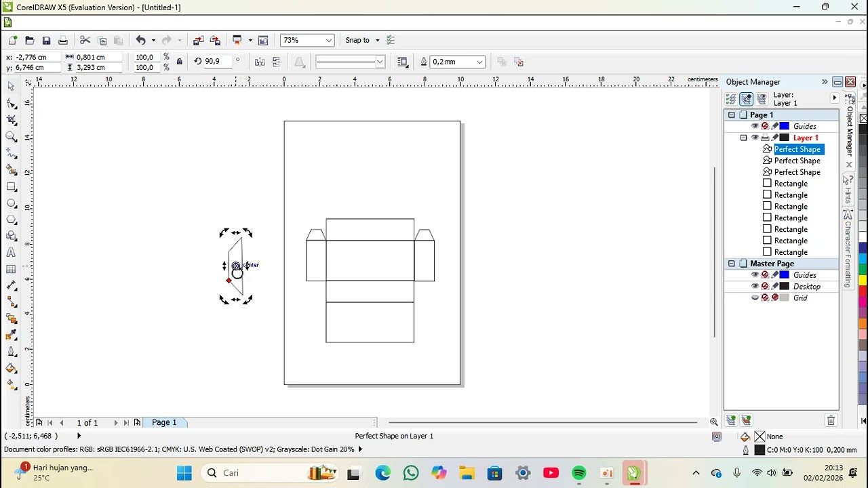This screenshot has height=488, width=868.
Task: Select the Smart Fill tool
Action: [x=11, y=170]
